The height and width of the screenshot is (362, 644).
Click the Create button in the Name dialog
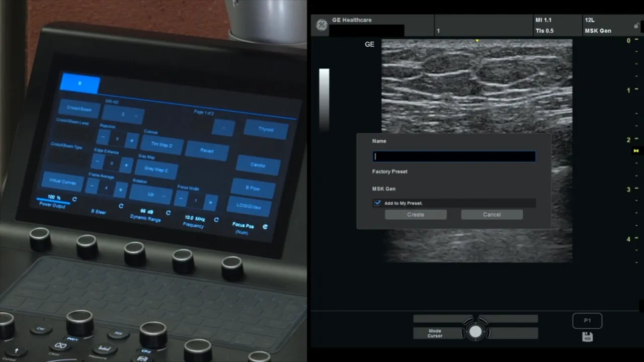(416, 214)
